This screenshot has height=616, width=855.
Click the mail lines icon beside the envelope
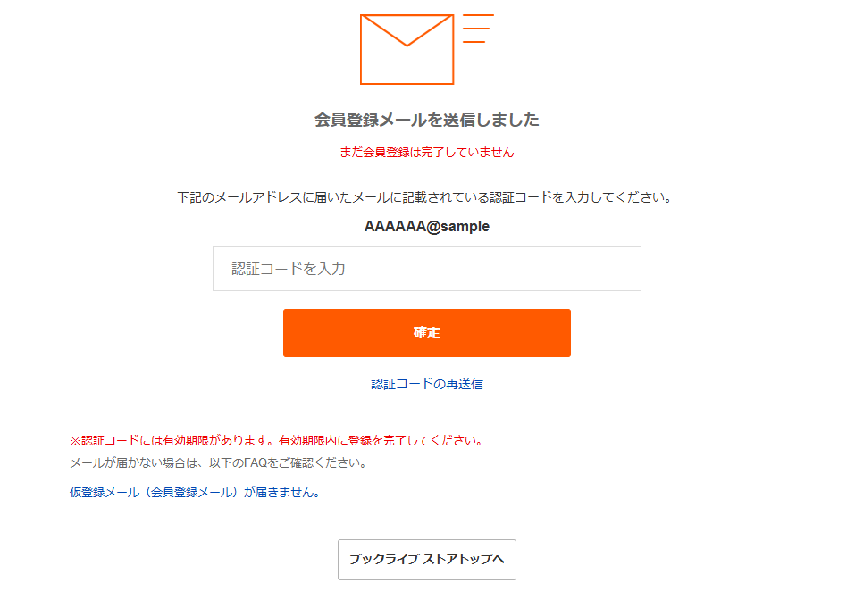coord(479,29)
